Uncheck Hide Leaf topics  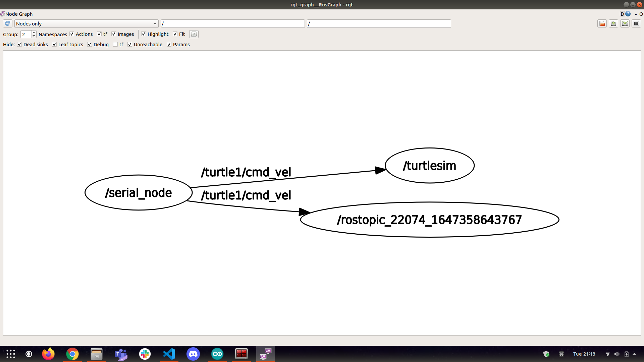click(54, 45)
